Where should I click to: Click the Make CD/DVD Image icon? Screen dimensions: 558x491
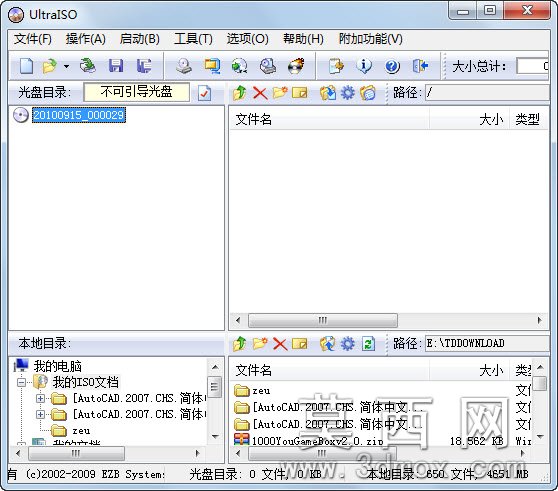tap(184, 66)
